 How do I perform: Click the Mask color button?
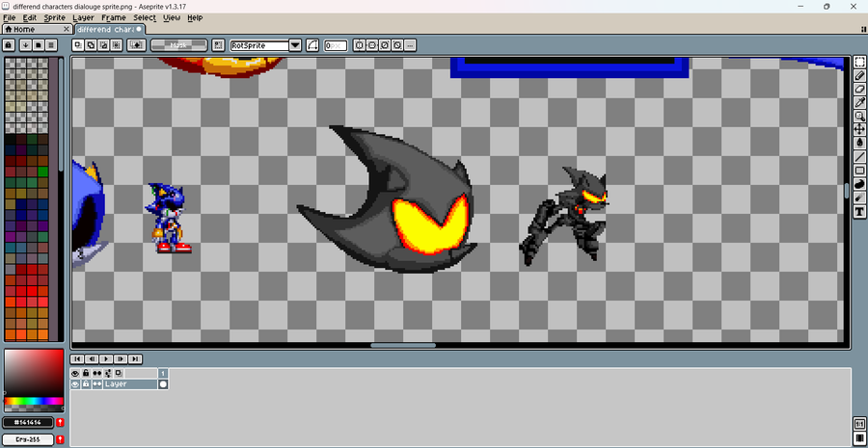[178, 45]
